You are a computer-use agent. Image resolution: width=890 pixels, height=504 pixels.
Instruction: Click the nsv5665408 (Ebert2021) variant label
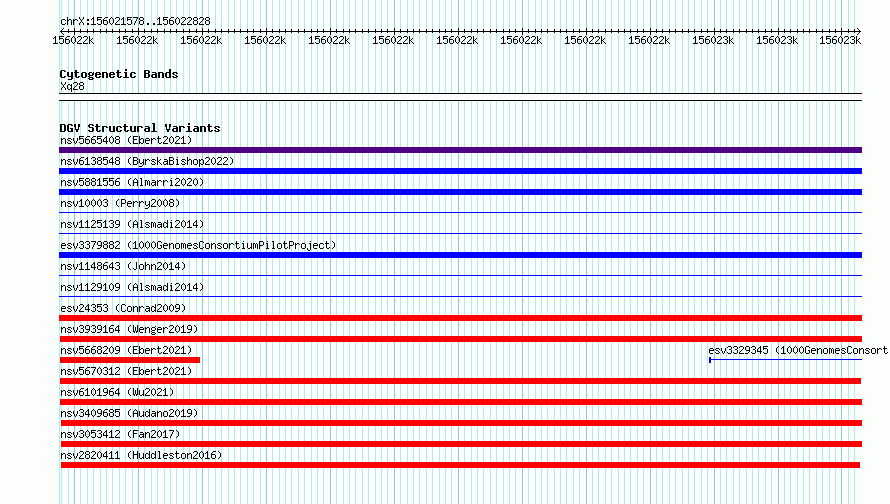tap(126, 140)
